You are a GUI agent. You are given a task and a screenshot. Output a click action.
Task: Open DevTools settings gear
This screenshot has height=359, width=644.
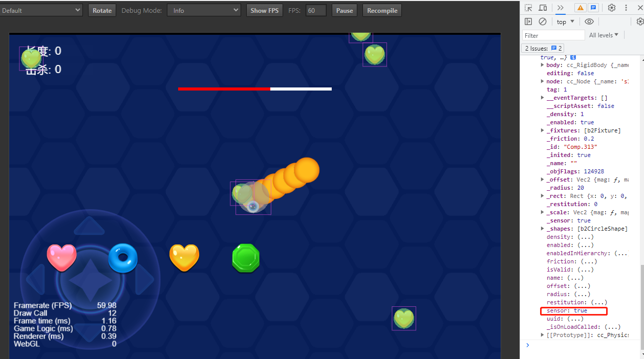(612, 8)
